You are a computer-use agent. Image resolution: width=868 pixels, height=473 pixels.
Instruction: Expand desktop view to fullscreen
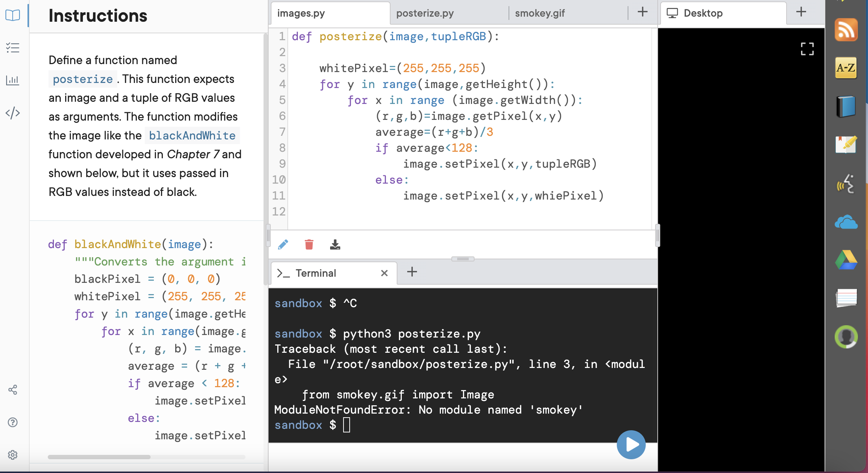click(x=807, y=49)
